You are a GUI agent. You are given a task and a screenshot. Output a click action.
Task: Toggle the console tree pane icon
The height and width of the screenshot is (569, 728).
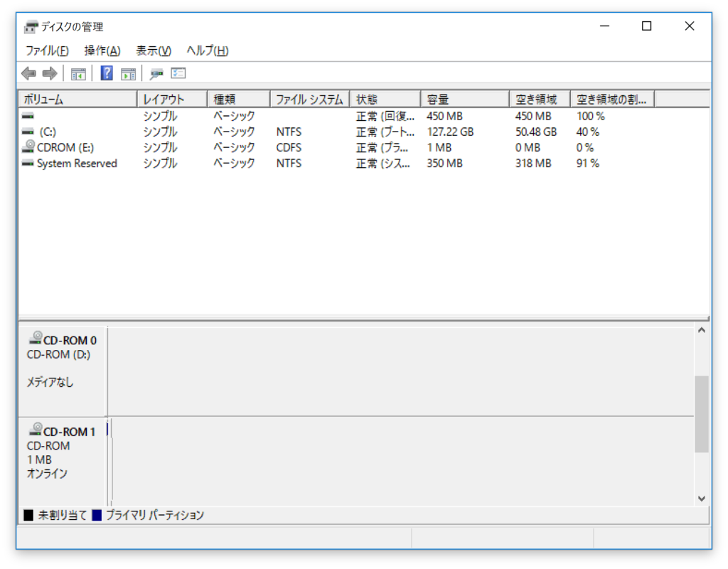tap(78, 73)
